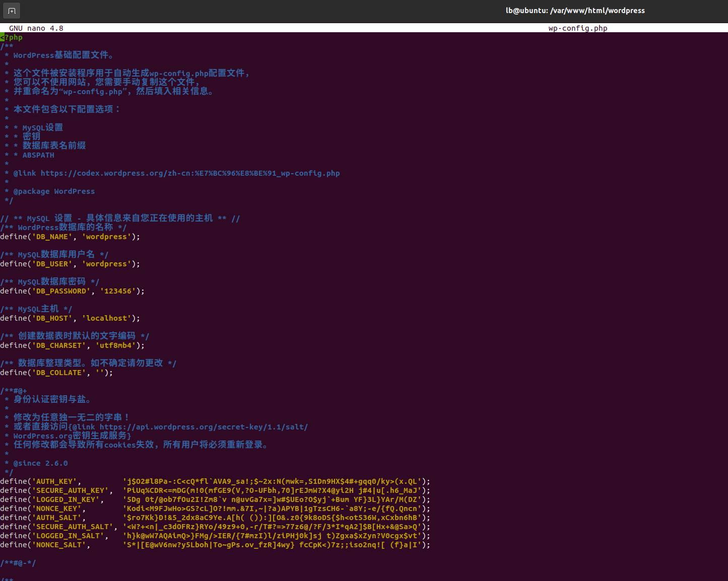Place cursor on the DB_NAME define line

tap(70, 237)
